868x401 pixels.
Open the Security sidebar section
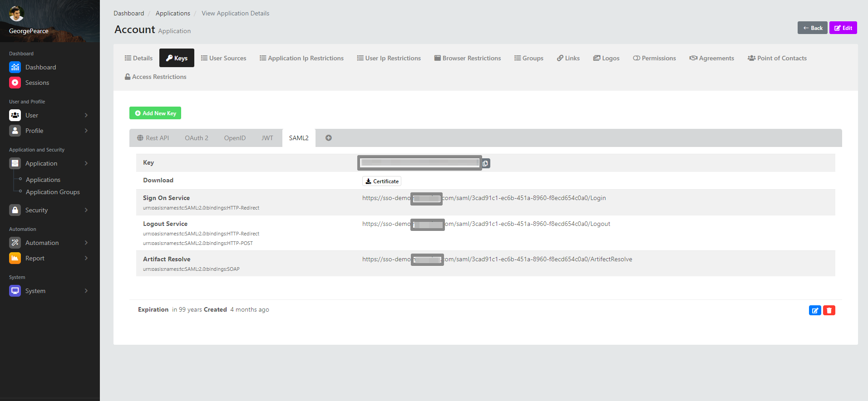click(x=36, y=210)
